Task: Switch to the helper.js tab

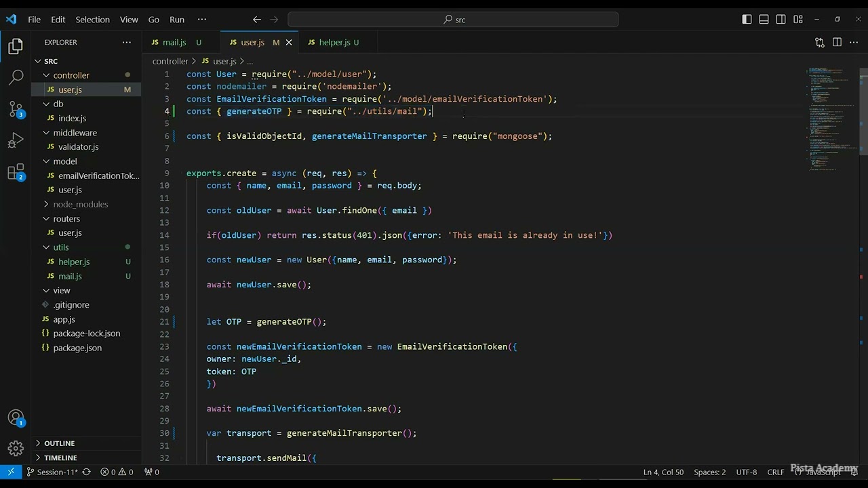Action: click(338, 42)
